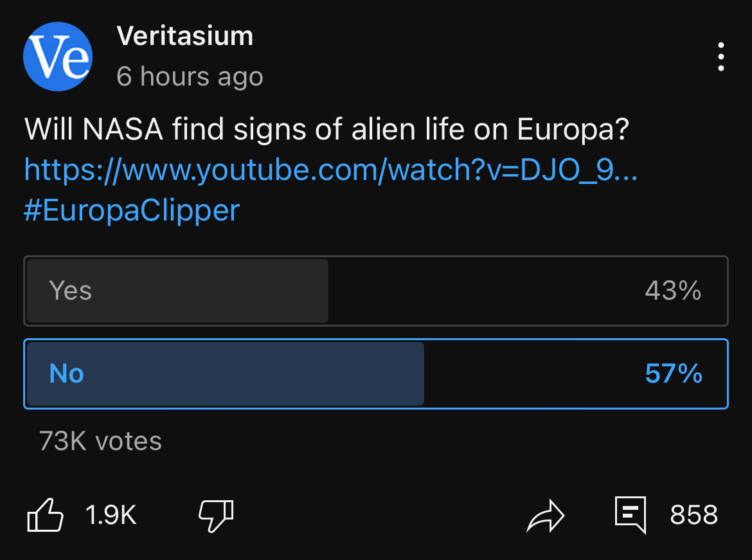752x560 pixels.
Task: Open the #EuropaClipper hashtag
Action: click(x=132, y=210)
